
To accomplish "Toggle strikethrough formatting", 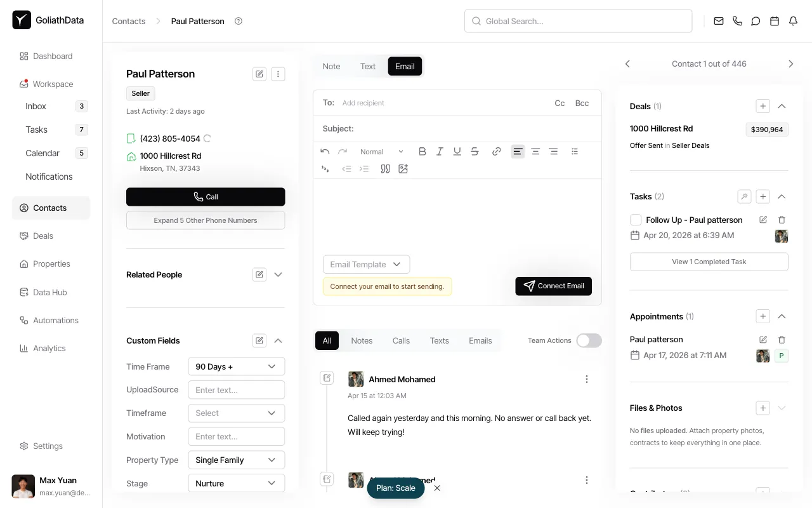I will [475, 151].
